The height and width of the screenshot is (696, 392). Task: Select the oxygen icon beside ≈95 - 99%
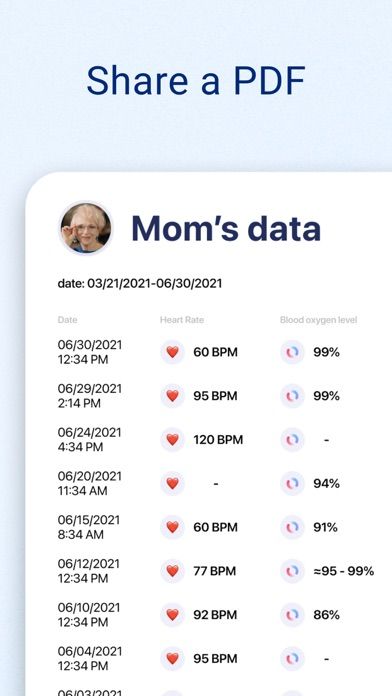tap(292, 571)
